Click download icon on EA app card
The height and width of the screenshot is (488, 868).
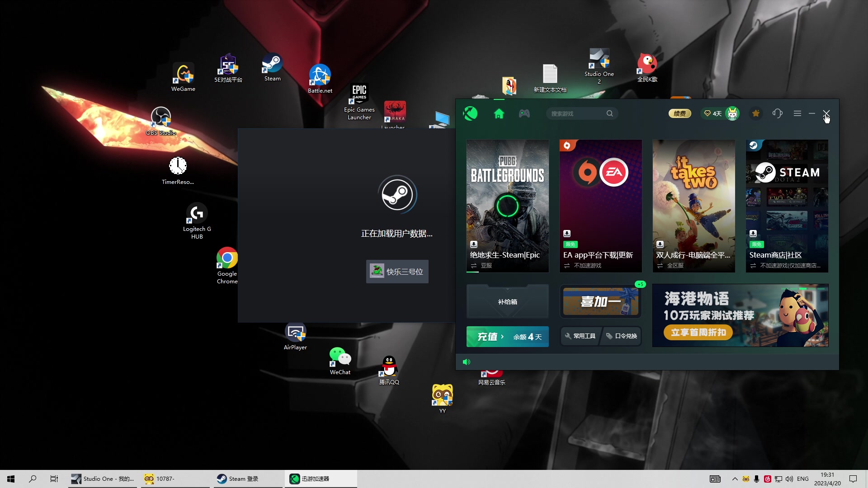coord(567,234)
